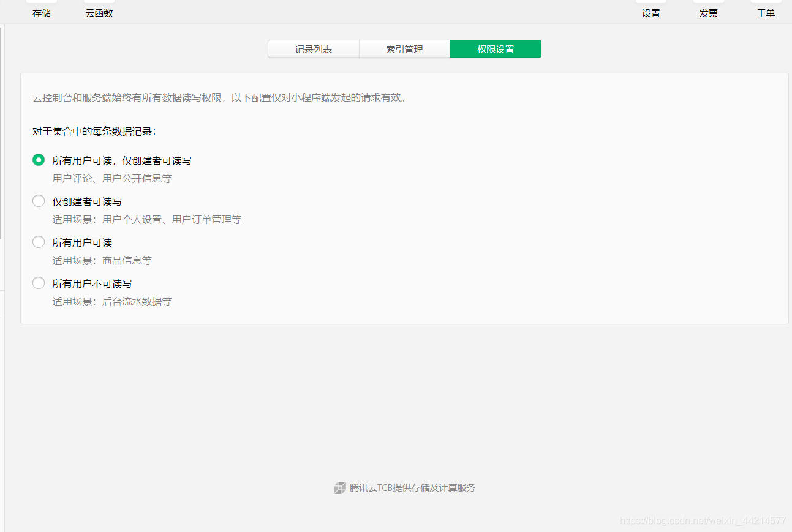Switch to the 记录列表 tab

coord(313,48)
